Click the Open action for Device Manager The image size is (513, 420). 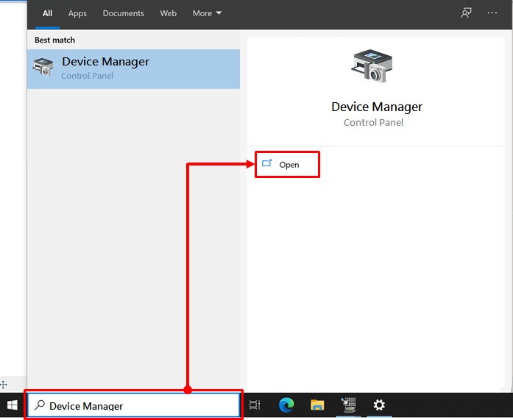[x=287, y=165]
